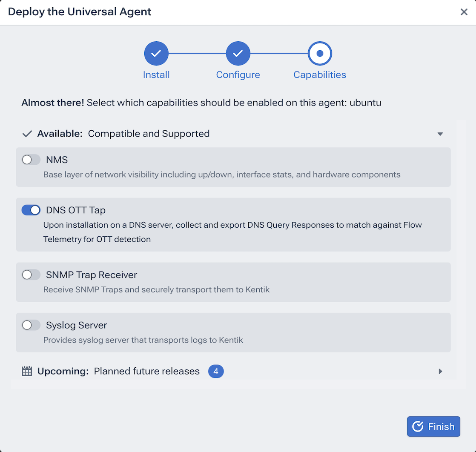
Task: Click the Available: Compatible and Supported header
Action: coord(123,134)
